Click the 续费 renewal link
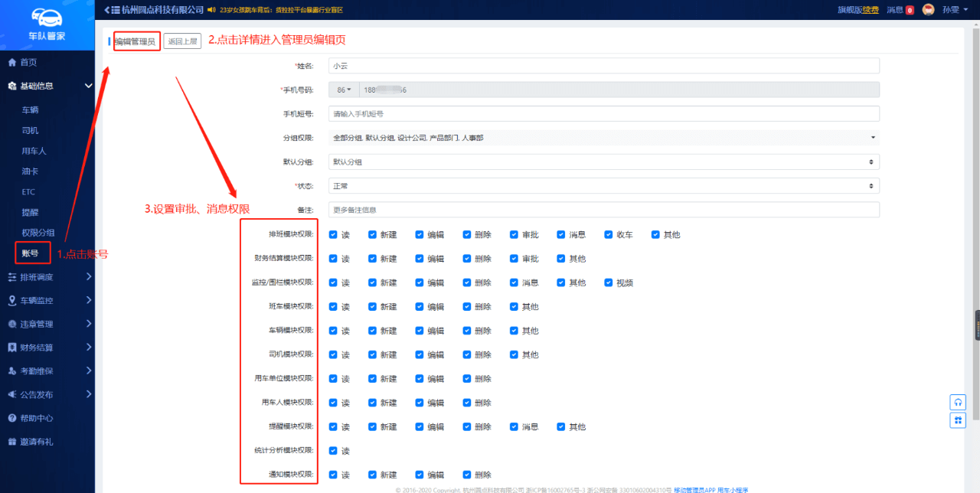Screen dimensions: 980x493 870,10
